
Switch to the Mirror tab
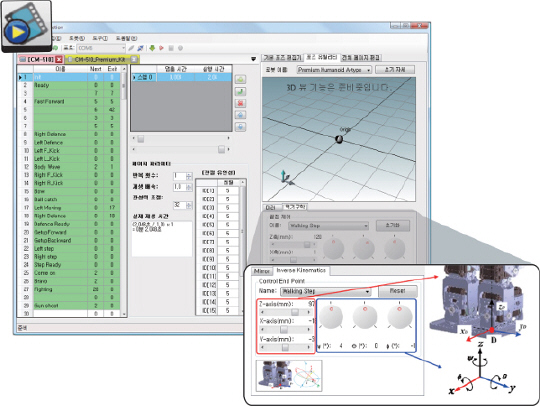pyautogui.click(x=262, y=271)
